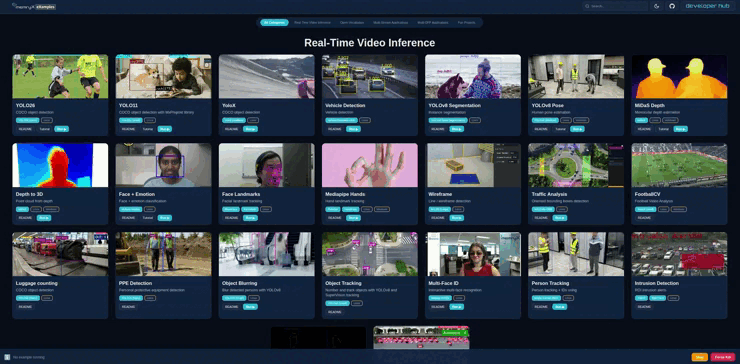Select the Multi-Stream Applications tab

(x=390, y=22)
